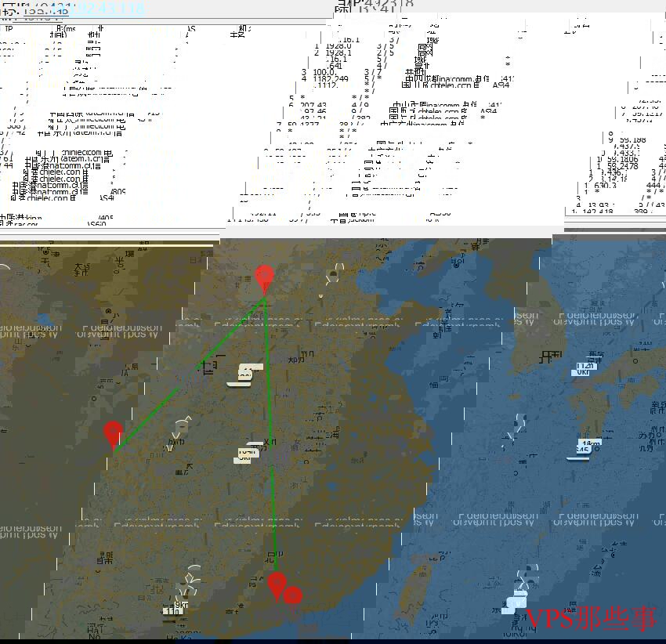This screenshot has width=666, height=644.
Task: Open the VPS那些事 watermark link
Action: pos(592,619)
